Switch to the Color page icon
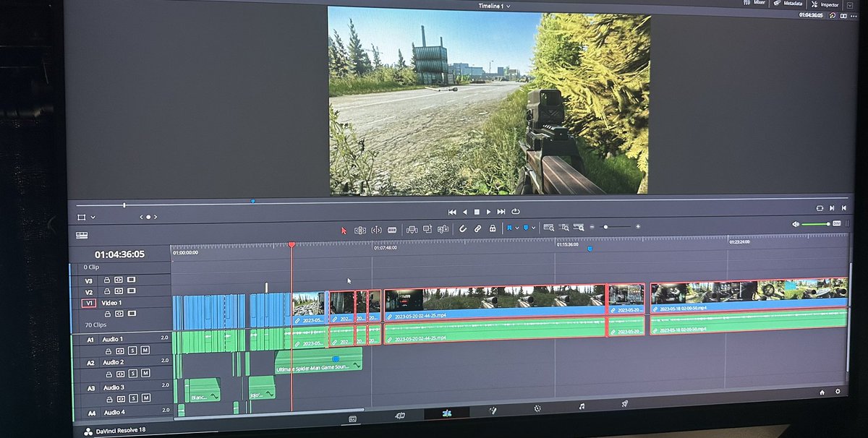Image resolution: width=868 pixels, height=438 pixels. point(537,408)
